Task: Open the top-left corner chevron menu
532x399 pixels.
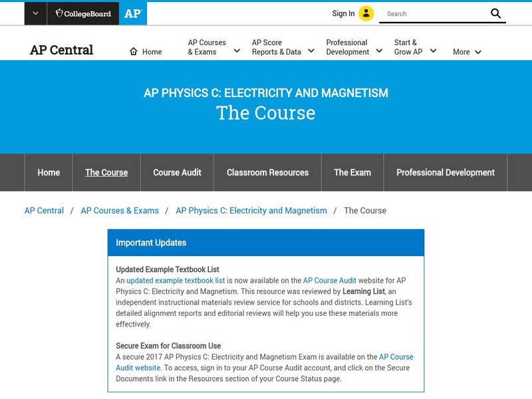Action: point(34,13)
